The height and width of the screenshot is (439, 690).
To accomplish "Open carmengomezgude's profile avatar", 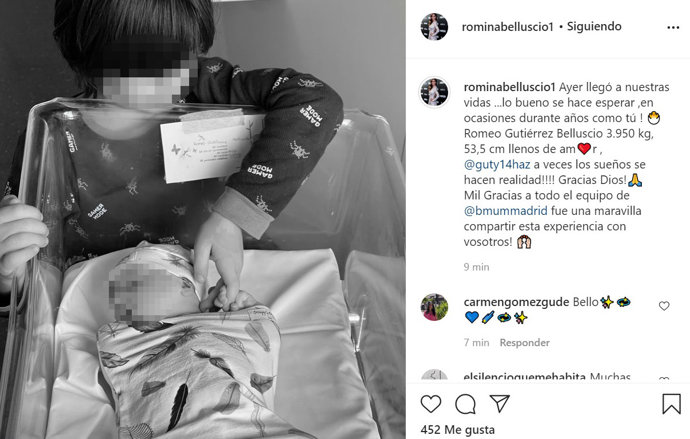I will [434, 307].
